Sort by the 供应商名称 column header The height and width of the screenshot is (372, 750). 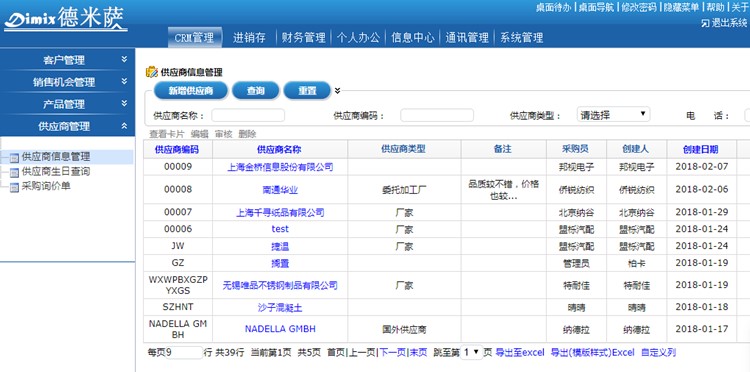pos(279,149)
